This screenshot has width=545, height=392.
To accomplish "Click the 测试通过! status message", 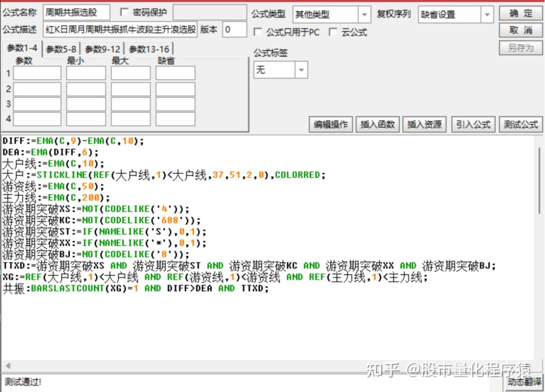I will click(x=23, y=382).
